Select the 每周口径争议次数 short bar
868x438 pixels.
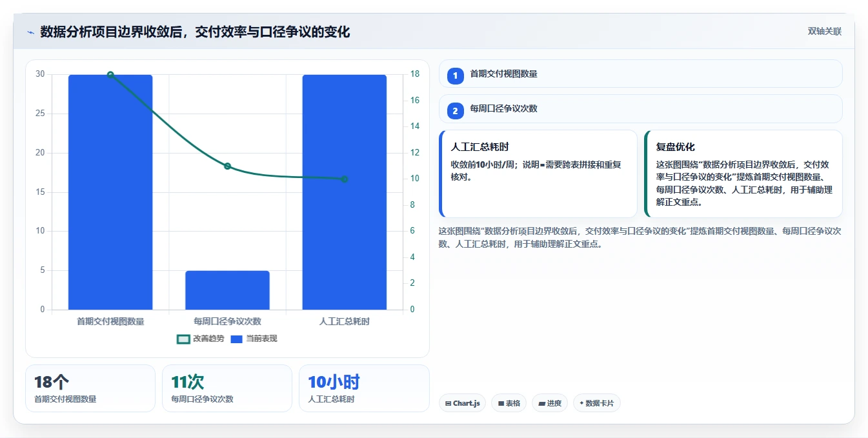pyautogui.click(x=227, y=290)
